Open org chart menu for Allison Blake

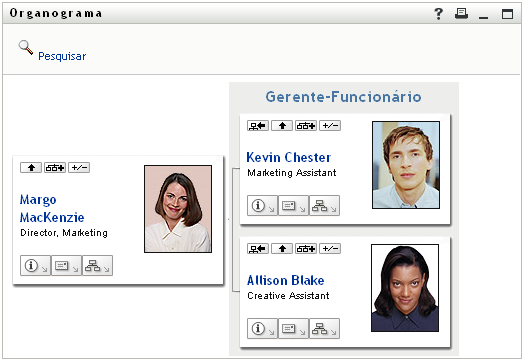tap(324, 329)
